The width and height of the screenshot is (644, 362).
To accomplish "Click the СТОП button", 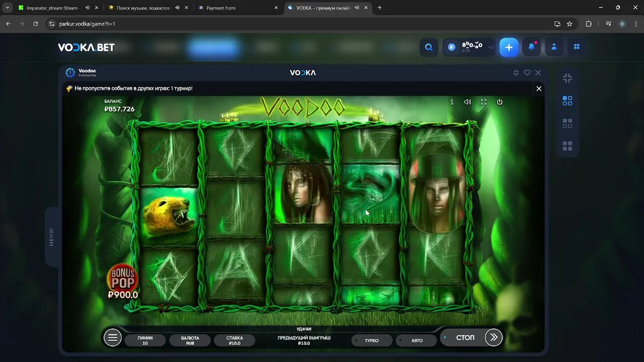I will (465, 337).
